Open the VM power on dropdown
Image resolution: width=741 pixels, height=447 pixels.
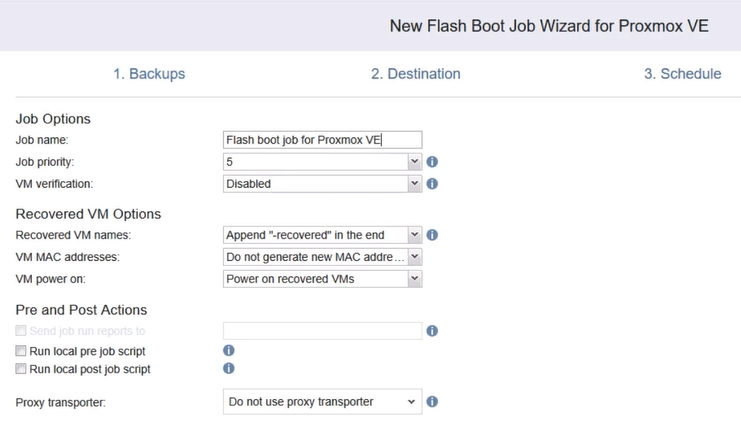[x=322, y=279]
